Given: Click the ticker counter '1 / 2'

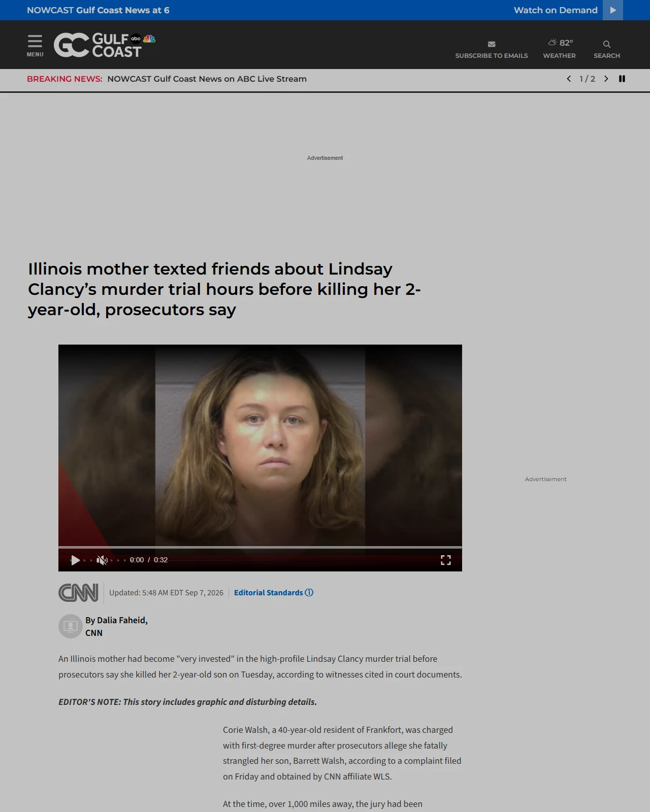Looking at the screenshot, I should 587,79.
